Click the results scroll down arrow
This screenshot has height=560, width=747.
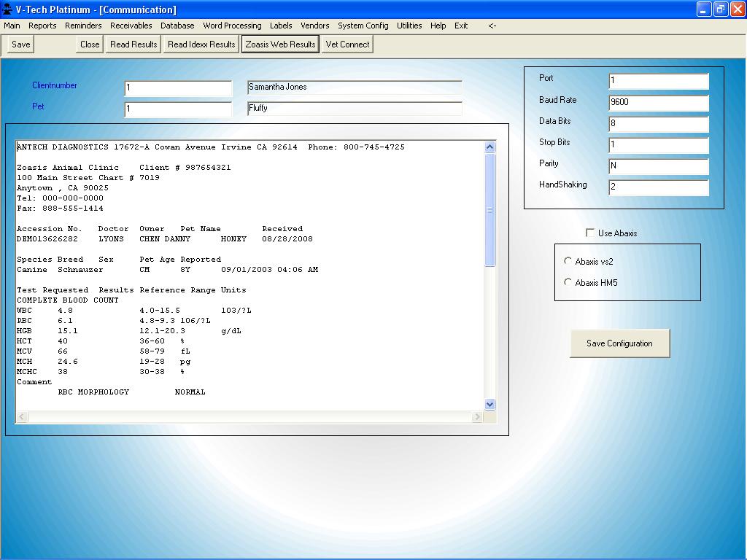point(489,404)
